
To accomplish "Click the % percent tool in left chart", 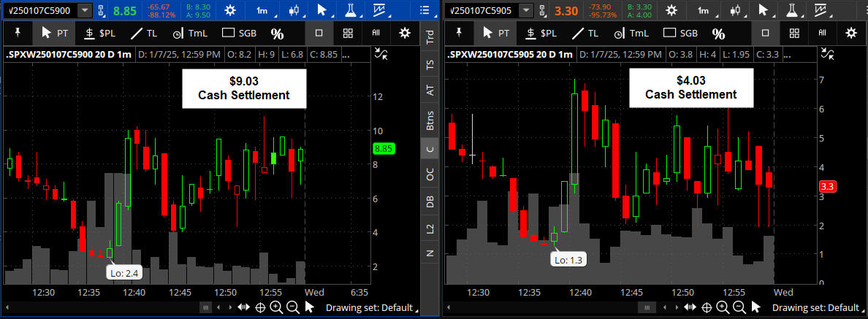I will (278, 34).
